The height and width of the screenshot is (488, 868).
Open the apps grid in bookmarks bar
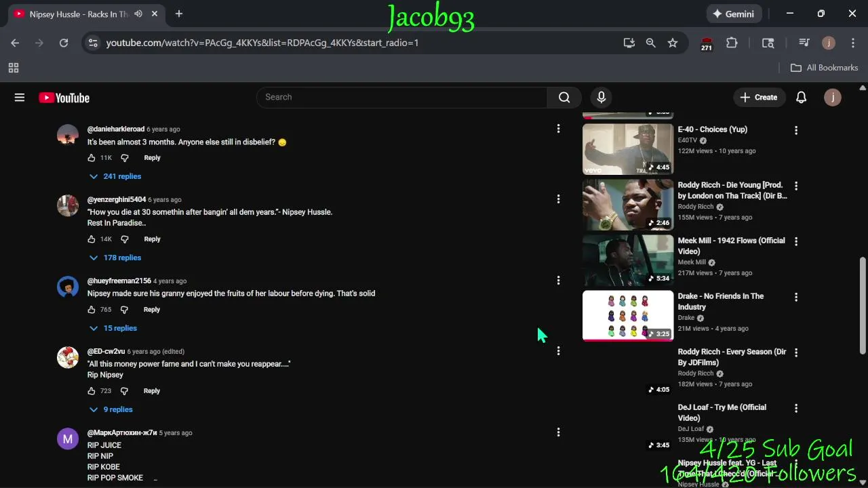coord(14,68)
